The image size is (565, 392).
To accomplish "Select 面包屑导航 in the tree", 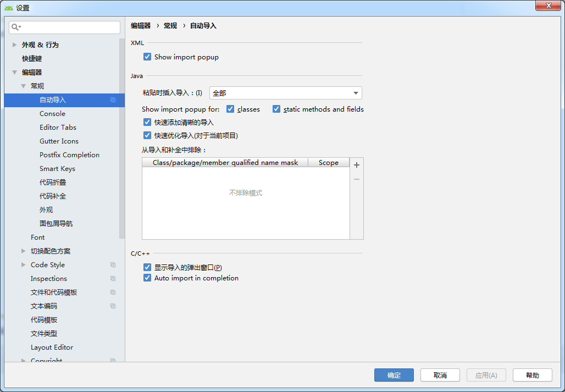I will 56,223.
